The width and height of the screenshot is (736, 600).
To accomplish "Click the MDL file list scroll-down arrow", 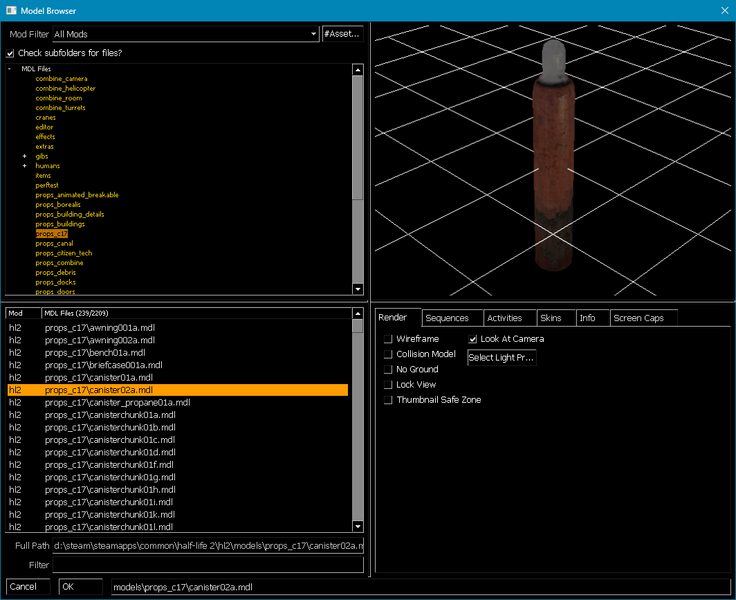I will [x=358, y=527].
